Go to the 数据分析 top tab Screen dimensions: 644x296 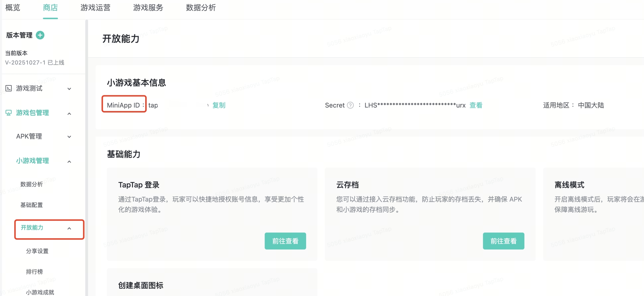[201, 8]
